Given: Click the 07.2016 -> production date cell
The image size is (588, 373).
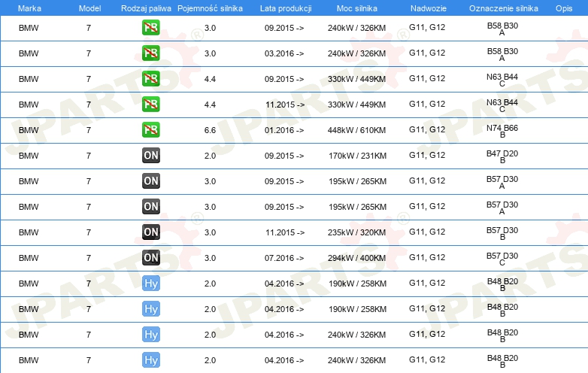Looking at the screenshot, I should click(284, 258).
